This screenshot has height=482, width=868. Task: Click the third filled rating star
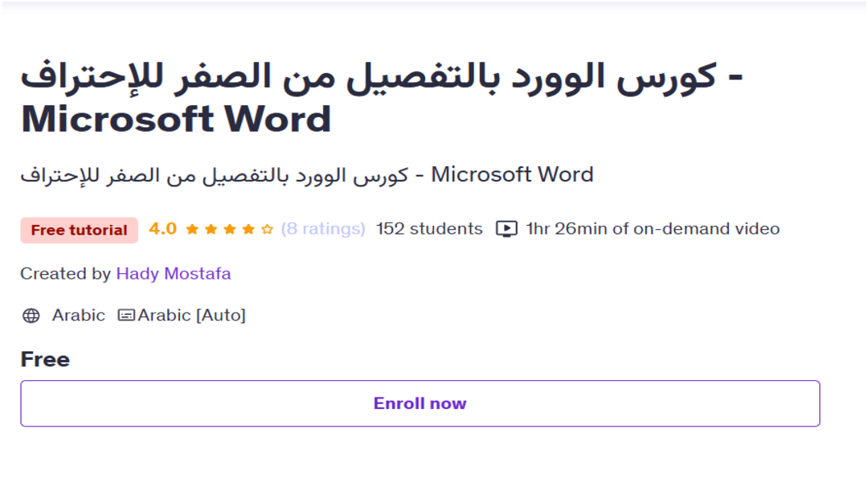tap(230, 230)
